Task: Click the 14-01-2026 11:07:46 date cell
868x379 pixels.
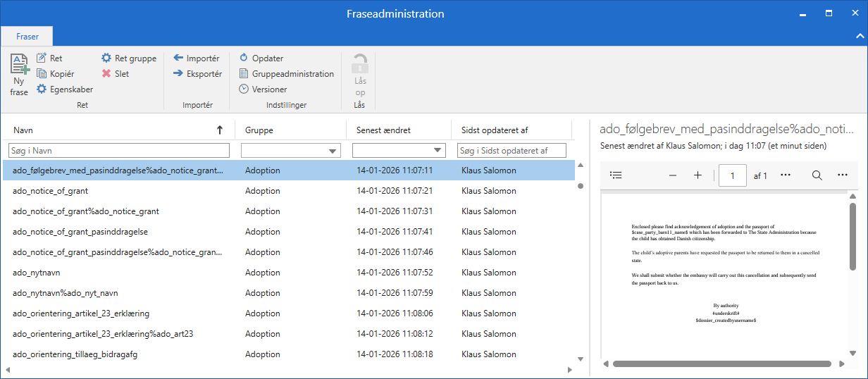Action: pos(395,252)
